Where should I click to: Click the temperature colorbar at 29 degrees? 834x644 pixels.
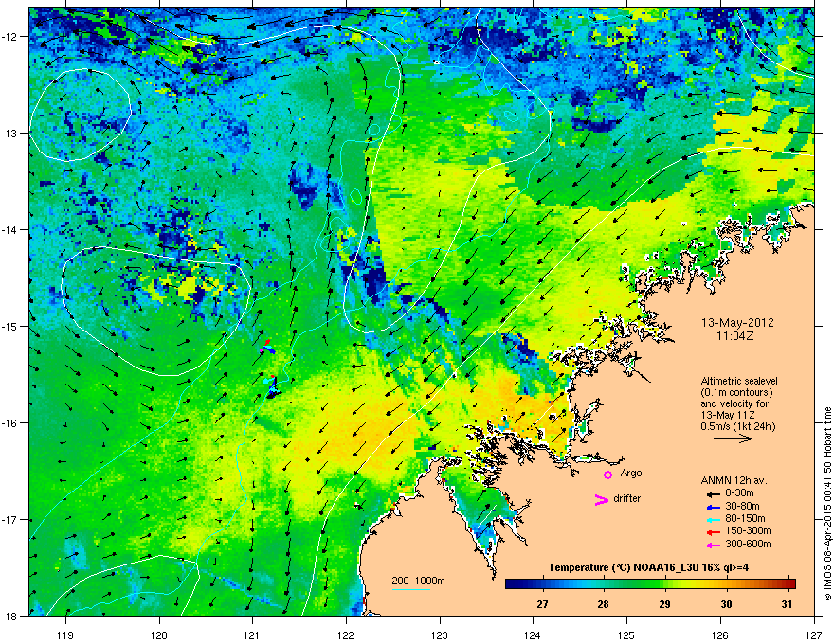pos(665,583)
